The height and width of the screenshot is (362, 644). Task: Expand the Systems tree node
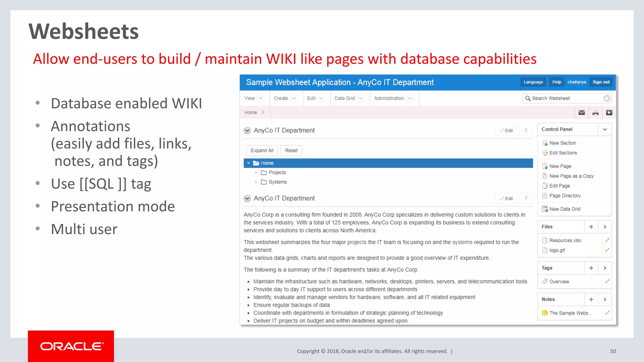pyautogui.click(x=256, y=182)
